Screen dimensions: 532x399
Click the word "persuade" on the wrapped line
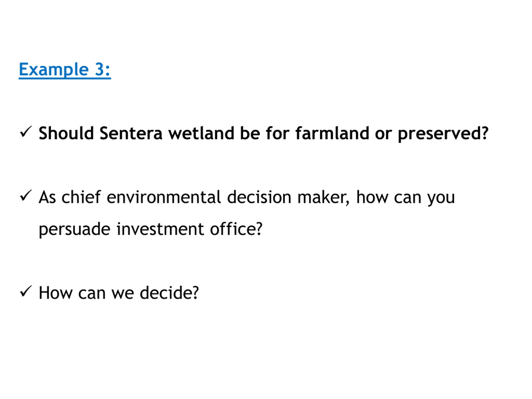(75, 229)
